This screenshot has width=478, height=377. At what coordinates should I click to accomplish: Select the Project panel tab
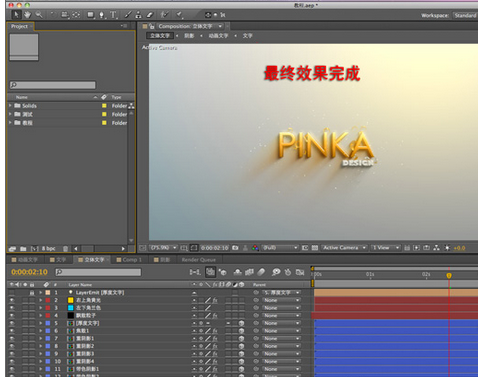pyautogui.click(x=19, y=26)
